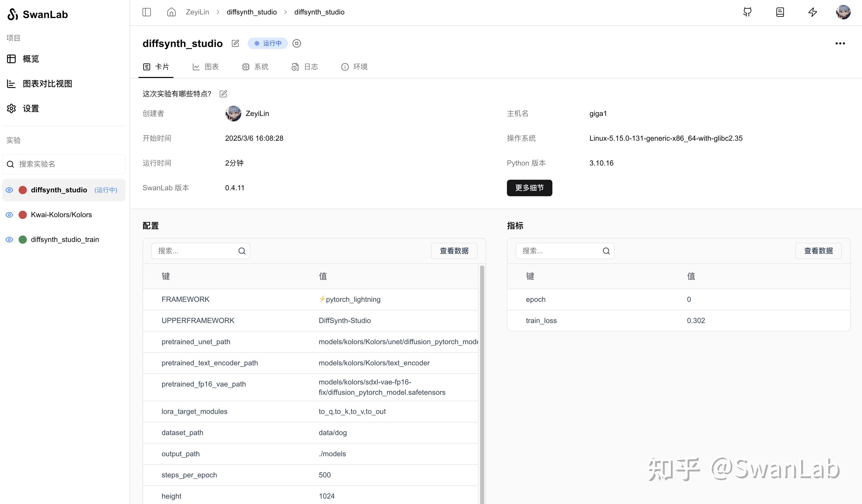The image size is (862, 504).
Task: Toggle visibility of diffsynth_studio_train experiment
Action: (x=9, y=239)
